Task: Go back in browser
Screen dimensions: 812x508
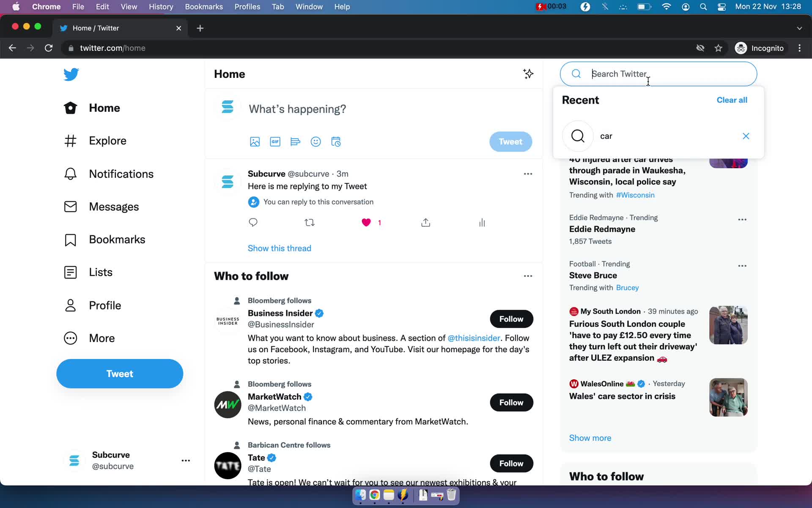Action: pos(12,48)
